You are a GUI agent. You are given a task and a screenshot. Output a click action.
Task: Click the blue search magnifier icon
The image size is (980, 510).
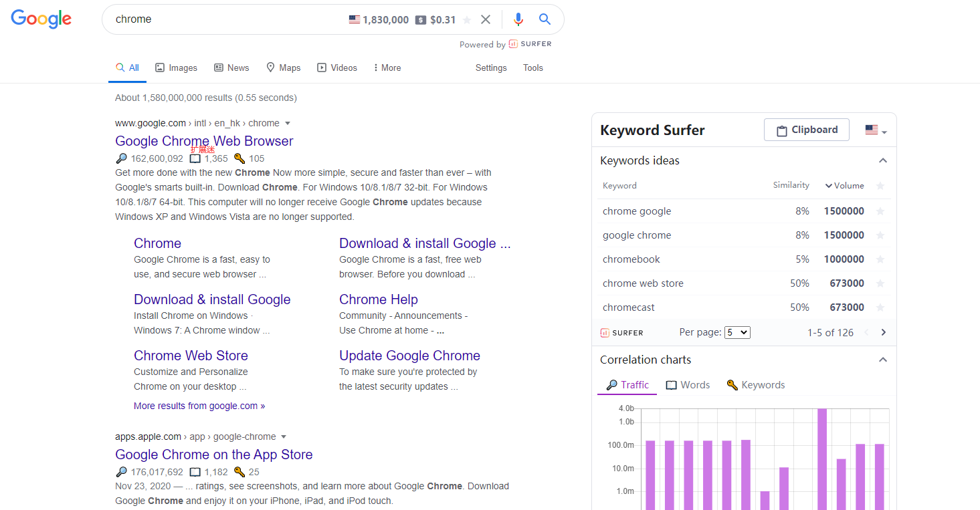[545, 19]
